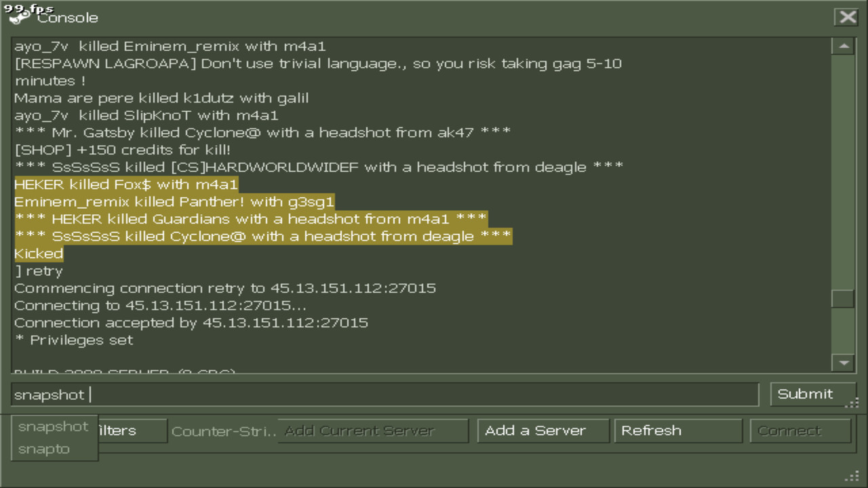Image resolution: width=868 pixels, height=488 pixels.
Task: Click the highlighted "Kicked" console line
Action: 39,253
